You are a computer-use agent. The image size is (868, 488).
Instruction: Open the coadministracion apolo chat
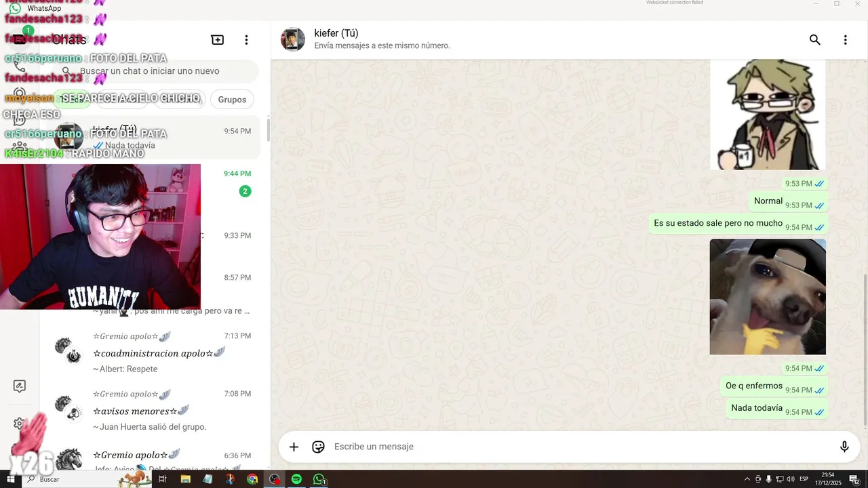(x=150, y=352)
